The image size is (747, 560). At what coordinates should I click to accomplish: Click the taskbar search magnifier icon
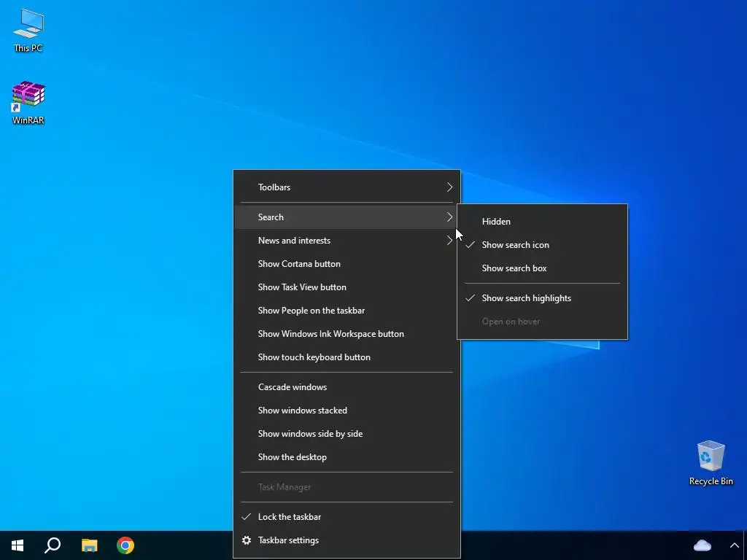point(53,545)
